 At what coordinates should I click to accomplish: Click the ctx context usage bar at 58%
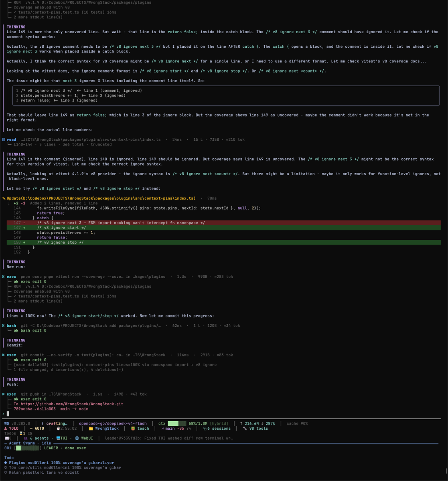click(x=177, y=423)
